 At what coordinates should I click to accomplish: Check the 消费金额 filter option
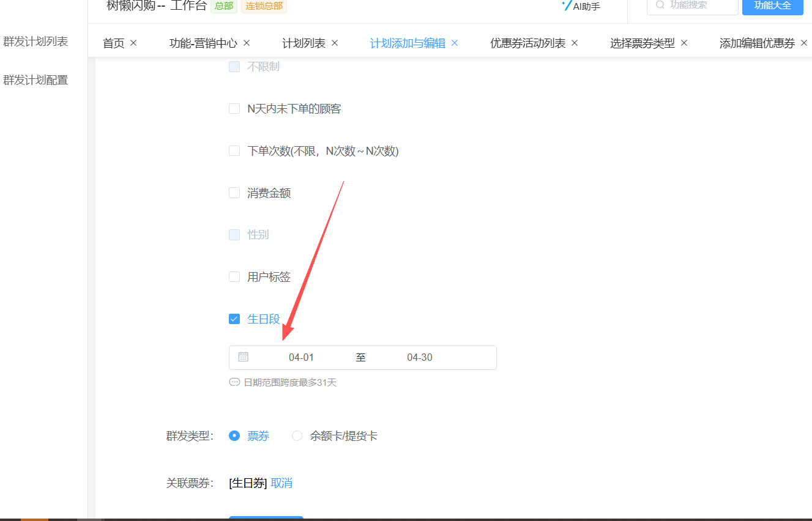pos(234,193)
